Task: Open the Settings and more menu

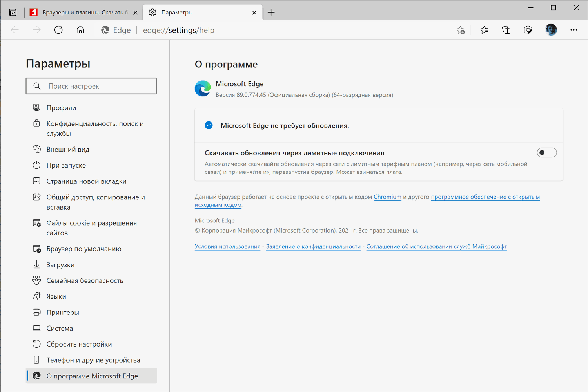Action: (574, 30)
